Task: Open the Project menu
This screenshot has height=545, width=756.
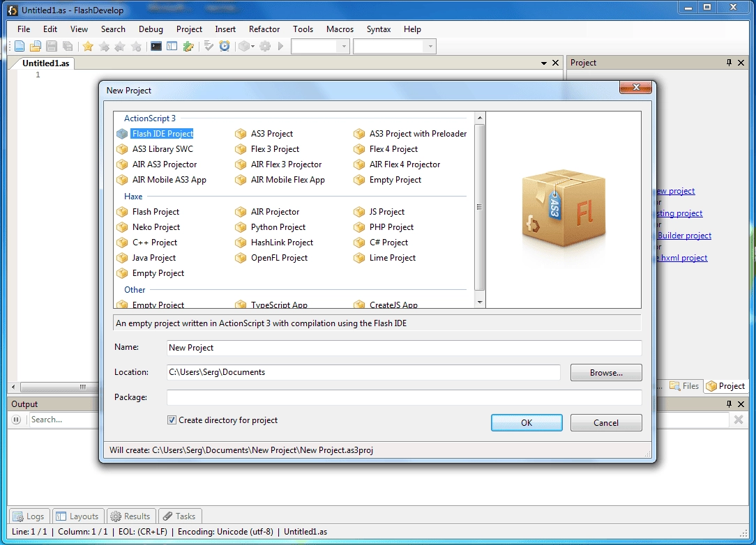Action: click(x=189, y=29)
